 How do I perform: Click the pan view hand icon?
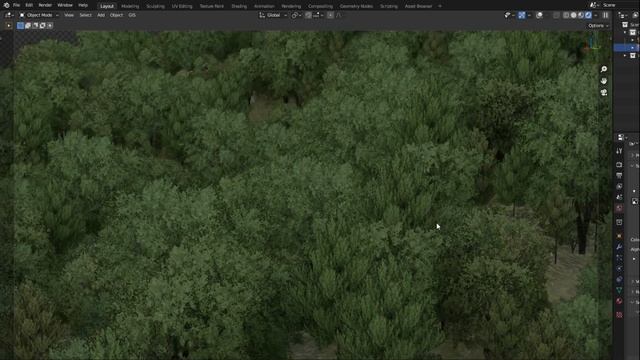(604, 81)
